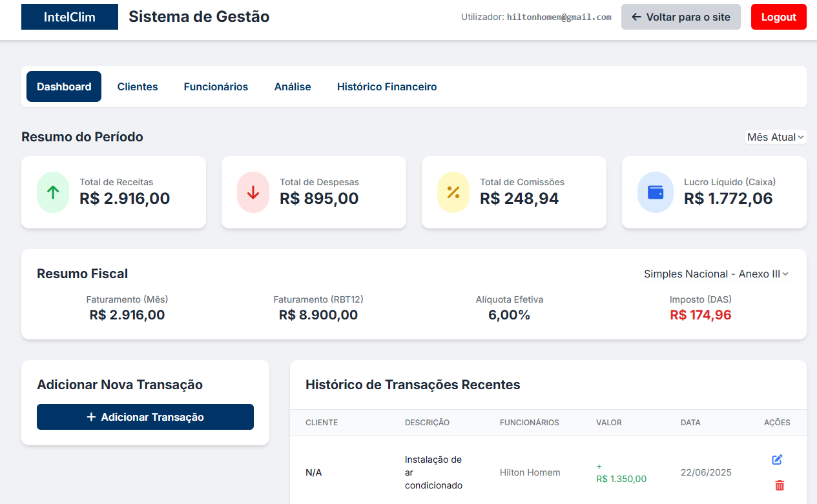Image resolution: width=817 pixels, height=504 pixels.
Task: Click Voltar para o site
Action: (x=681, y=17)
